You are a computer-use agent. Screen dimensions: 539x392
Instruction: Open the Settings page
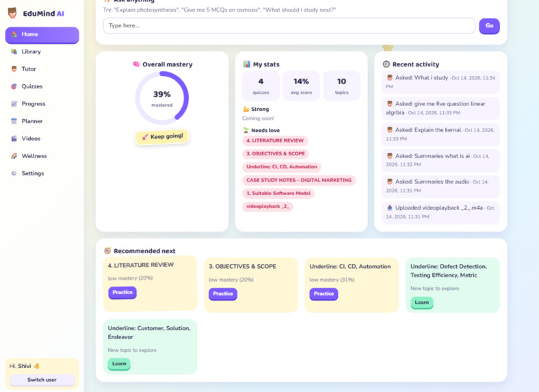tap(42, 173)
